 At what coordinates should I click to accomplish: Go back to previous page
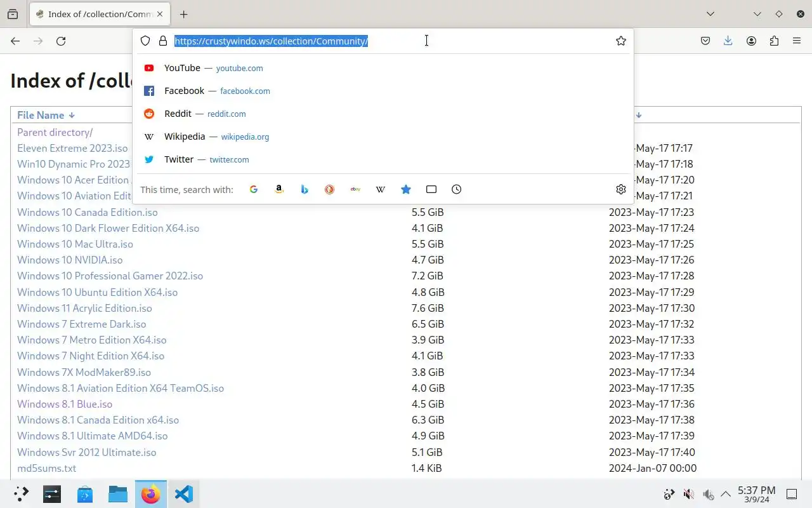pos(15,41)
